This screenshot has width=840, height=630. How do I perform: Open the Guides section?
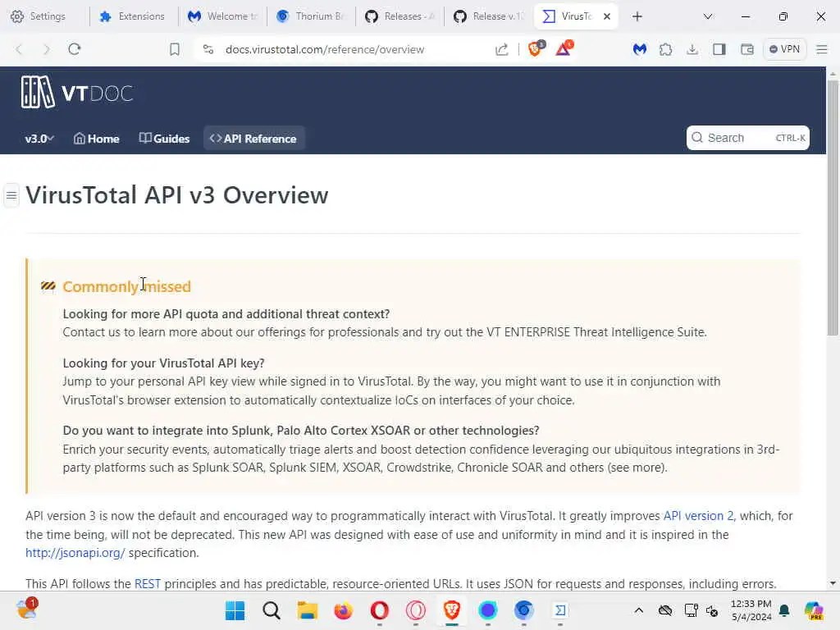(x=164, y=139)
